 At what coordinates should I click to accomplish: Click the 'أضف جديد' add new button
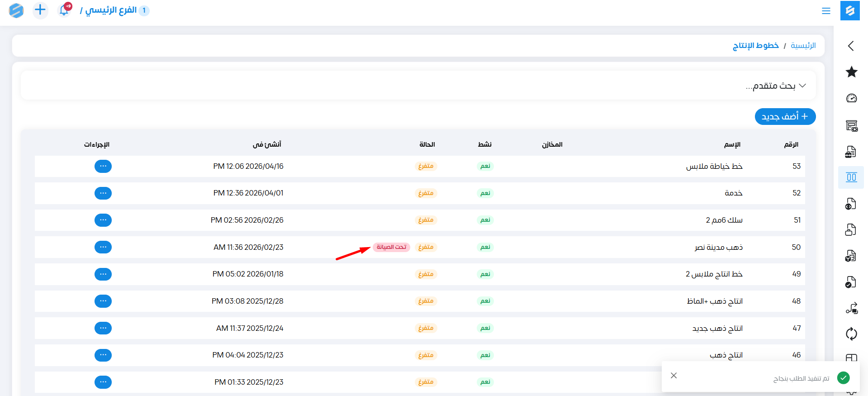[785, 117]
